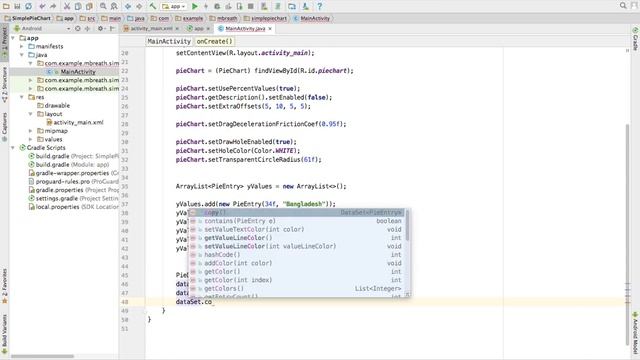
Task: Open the Captures tool window tab
Action: tap(4, 127)
